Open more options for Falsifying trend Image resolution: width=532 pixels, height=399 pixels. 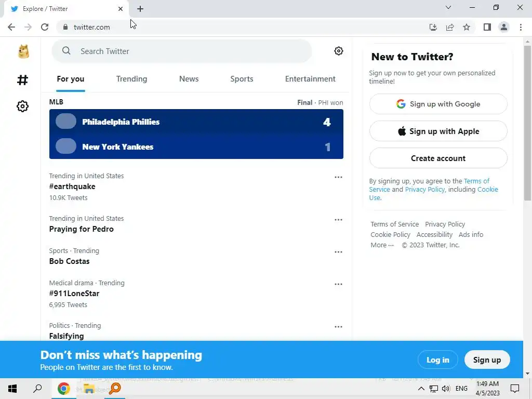pyautogui.click(x=338, y=327)
